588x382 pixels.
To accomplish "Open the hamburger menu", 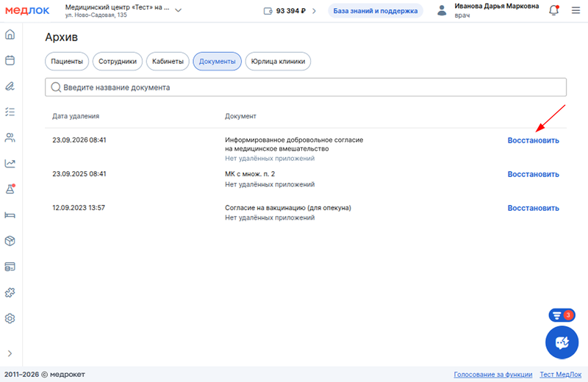I will tap(576, 10).
